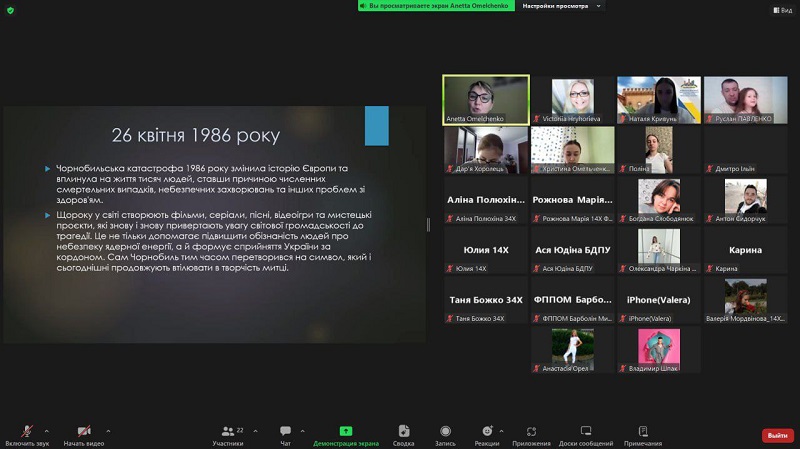Image resolution: width=800 pixels, height=449 pixels.
Task: Expand audio options arrow beside microphone
Action: point(47,430)
